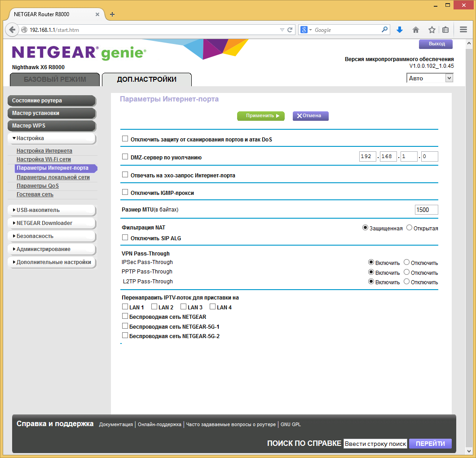Select the Open NAT filtering radio
The width and height of the screenshot is (476, 458).
pyautogui.click(x=409, y=228)
